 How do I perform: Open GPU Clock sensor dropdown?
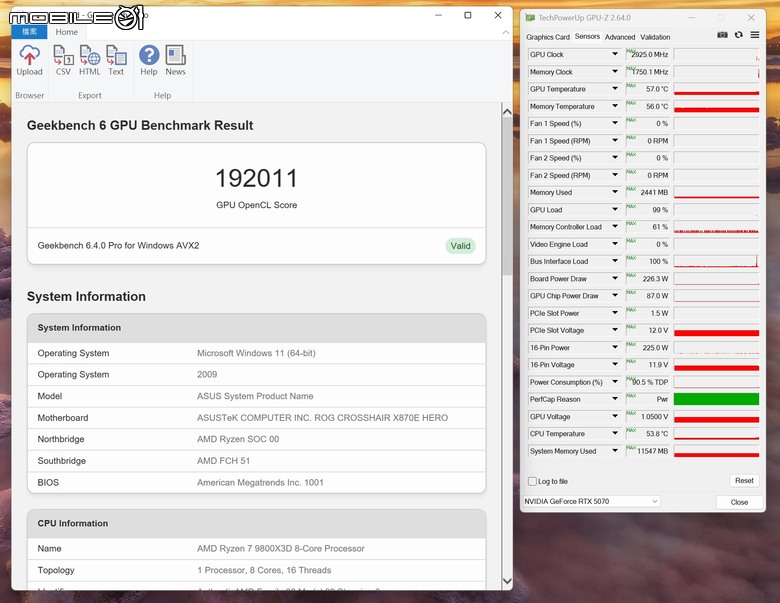point(615,54)
